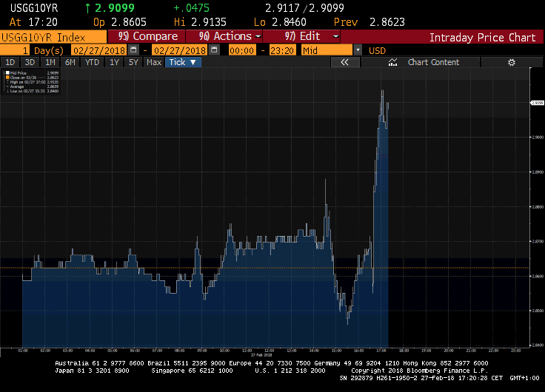Click the Low on 02/27 legend entry
Viewport: 545px width, 392px height.
point(33,91)
